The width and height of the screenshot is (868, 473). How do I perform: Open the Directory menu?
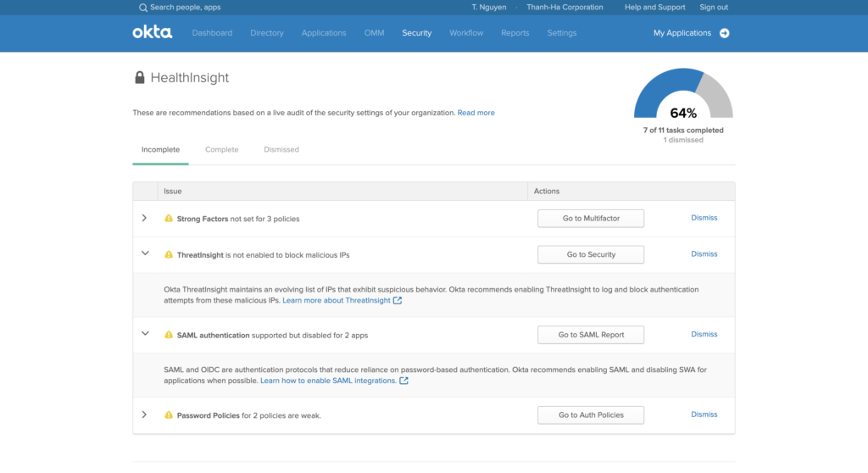(267, 33)
